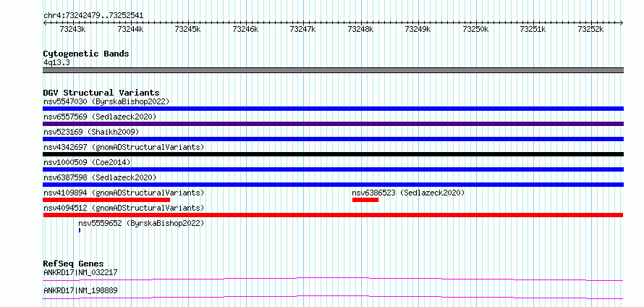Click the 73245k ruler tick label

click(187, 29)
